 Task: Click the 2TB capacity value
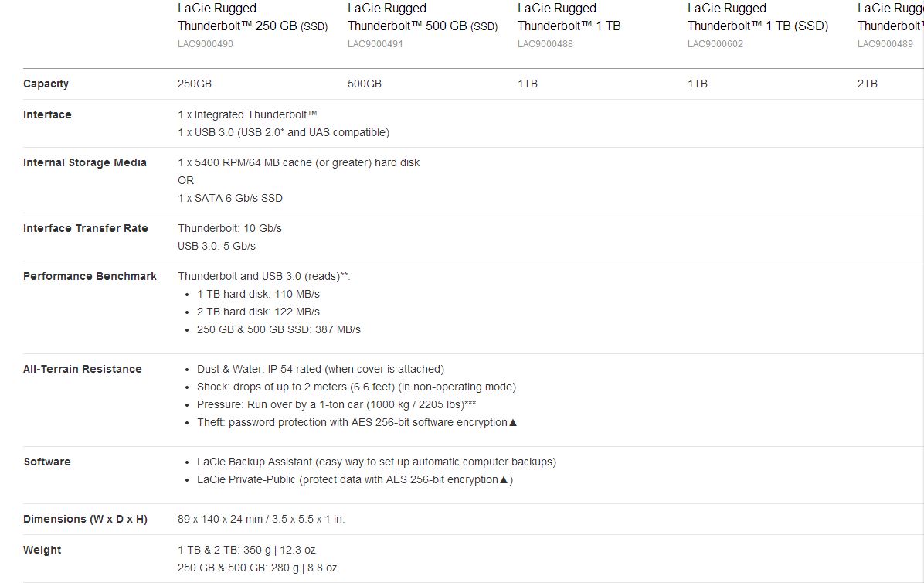(x=868, y=84)
